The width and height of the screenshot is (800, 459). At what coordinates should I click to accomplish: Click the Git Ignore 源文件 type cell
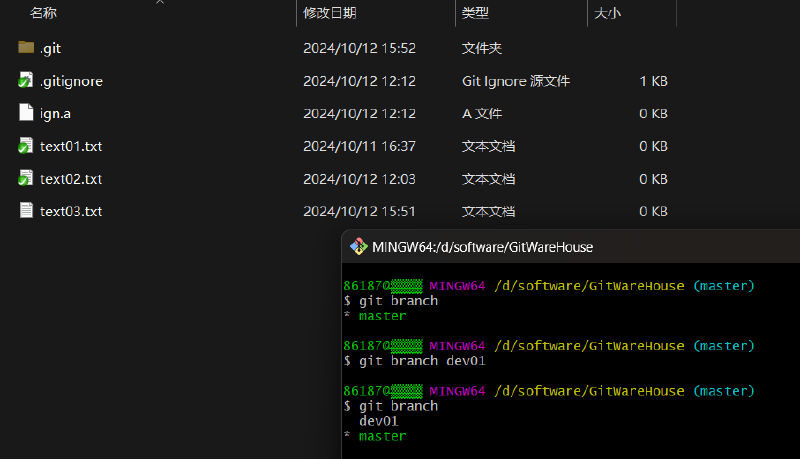point(516,81)
